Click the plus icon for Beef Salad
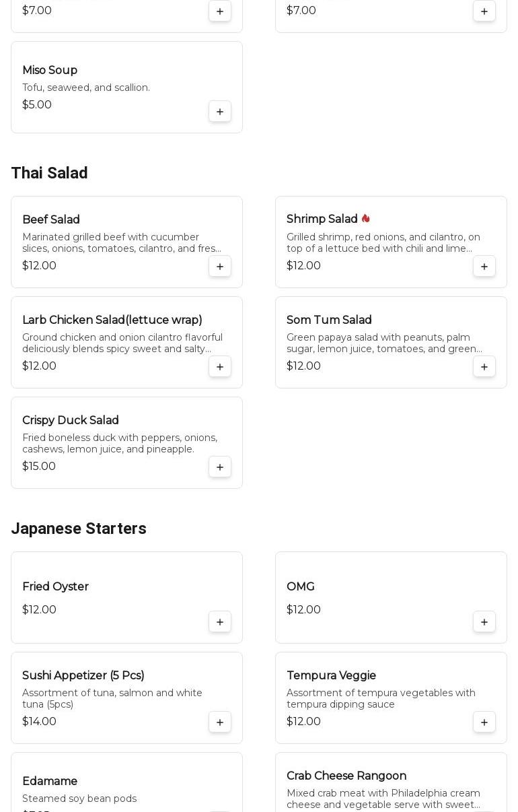Viewport: 518px width, 812px height. click(x=220, y=267)
